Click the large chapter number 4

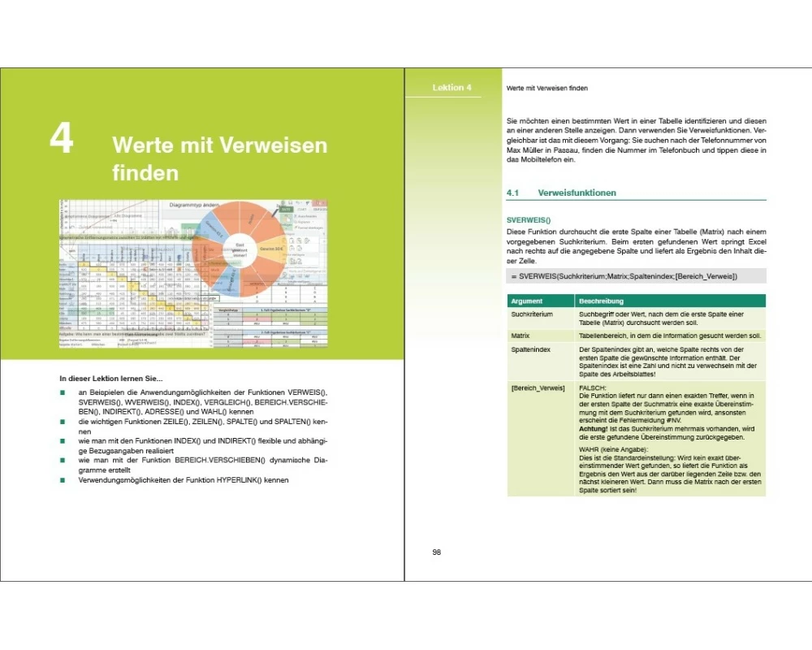click(62, 139)
